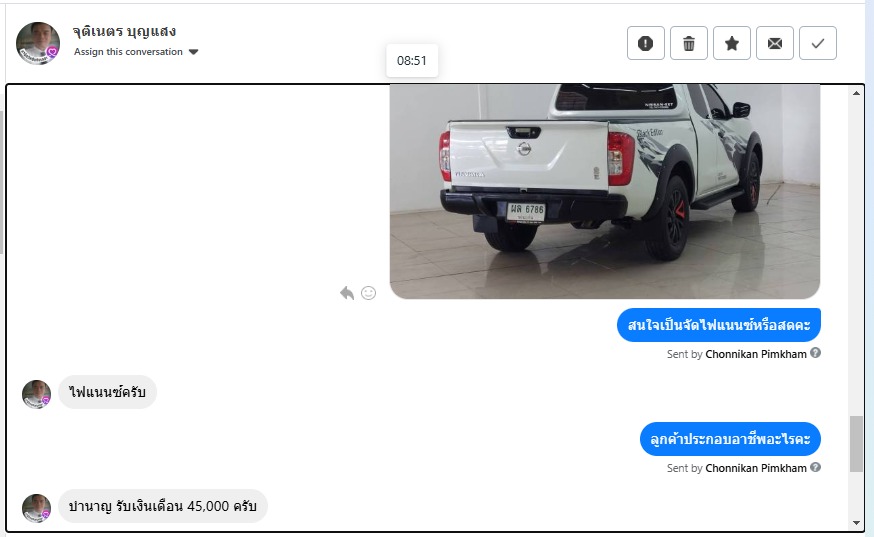Select the customer reply ไฟแนนซ์ครับ
This screenshot has width=874, height=537.
click(108, 392)
